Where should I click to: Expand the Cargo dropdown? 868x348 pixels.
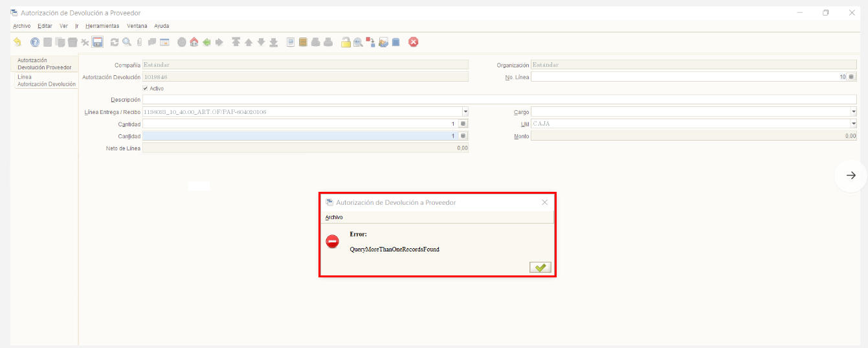pos(854,111)
